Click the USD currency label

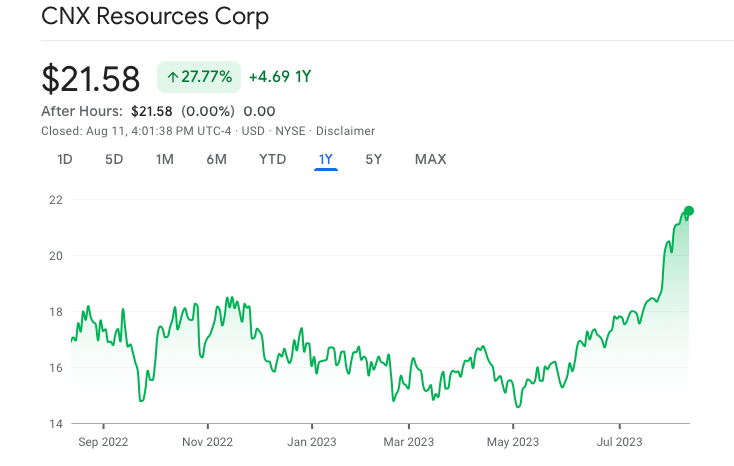point(253,131)
